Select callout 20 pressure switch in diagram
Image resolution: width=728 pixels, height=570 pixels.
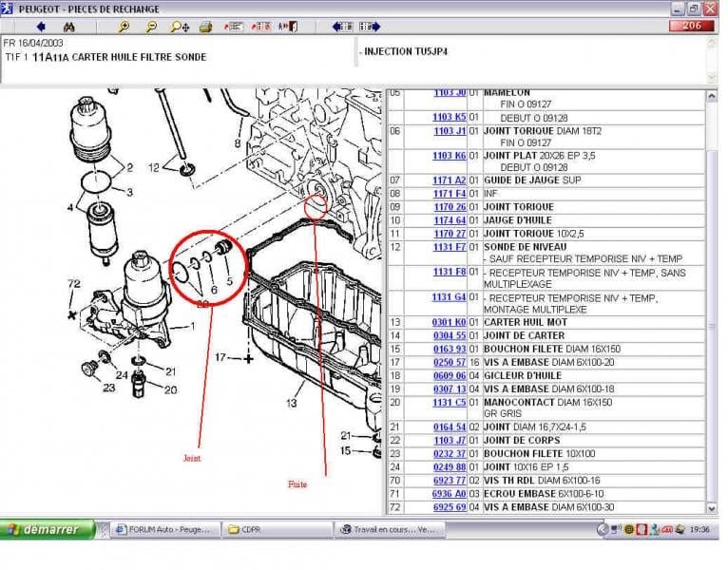[170, 389]
